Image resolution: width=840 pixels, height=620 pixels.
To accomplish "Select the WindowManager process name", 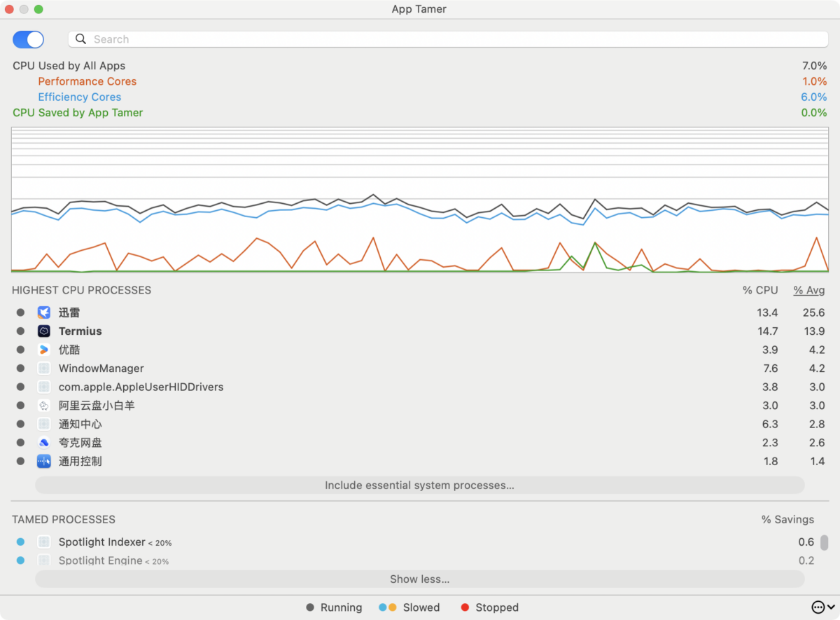I will click(101, 368).
